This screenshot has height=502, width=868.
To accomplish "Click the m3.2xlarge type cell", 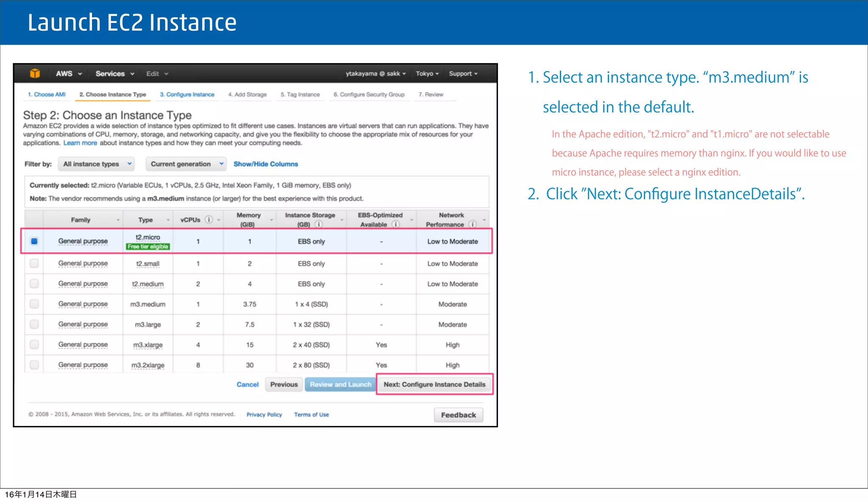I will 148,365.
